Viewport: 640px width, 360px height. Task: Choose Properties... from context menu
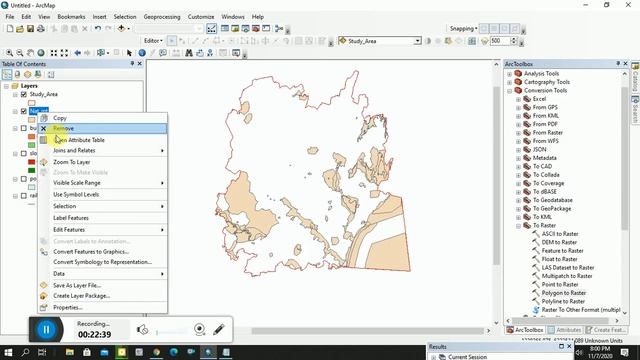tap(102, 307)
